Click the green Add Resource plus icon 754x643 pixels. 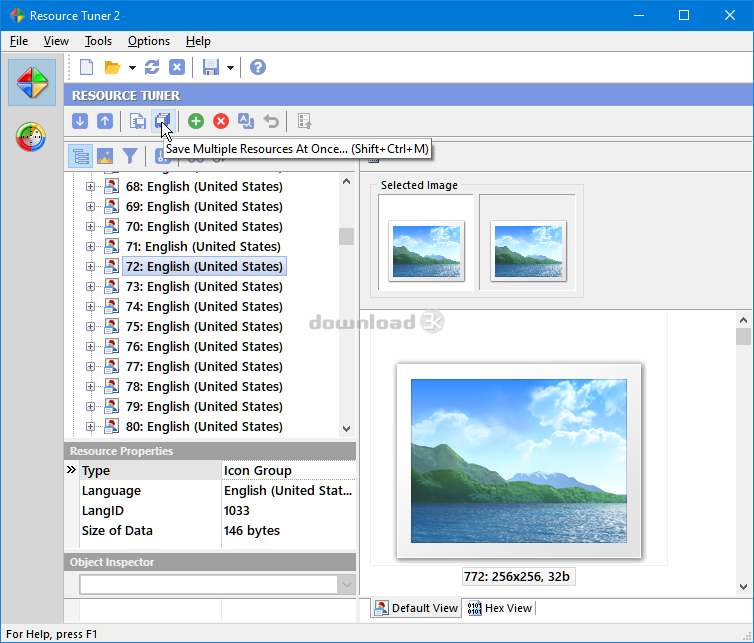point(196,121)
